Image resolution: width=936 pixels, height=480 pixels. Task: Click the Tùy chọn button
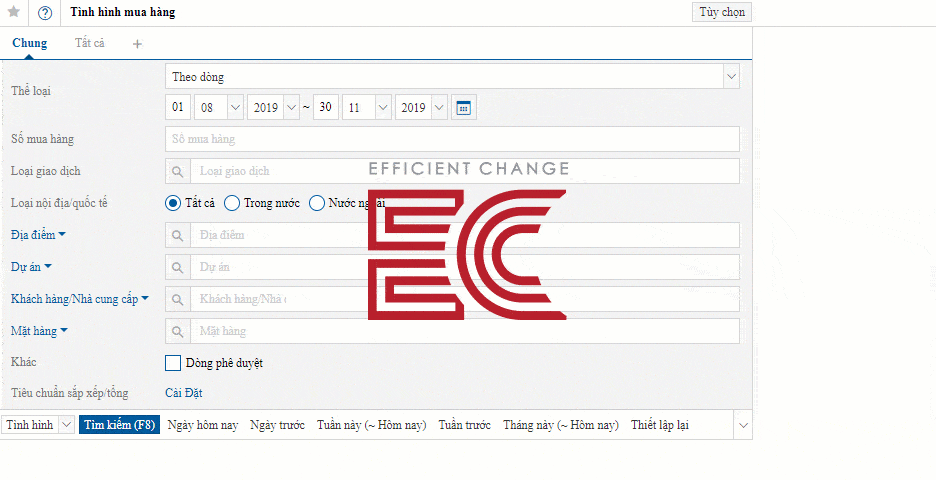click(x=722, y=13)
